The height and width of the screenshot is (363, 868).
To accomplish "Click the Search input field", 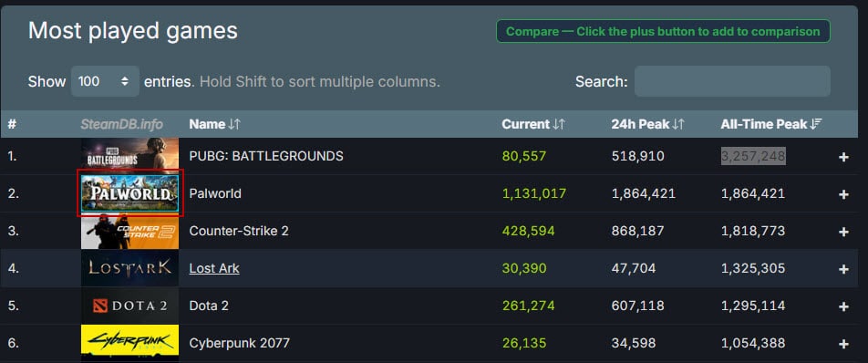I will pos(732,81).
